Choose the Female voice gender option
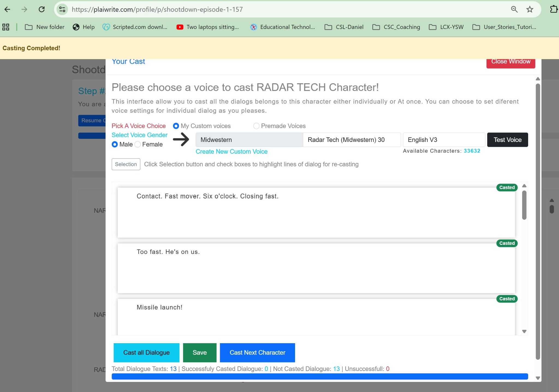Viewport: 559px width, 392px height. [x=138, y=144]
